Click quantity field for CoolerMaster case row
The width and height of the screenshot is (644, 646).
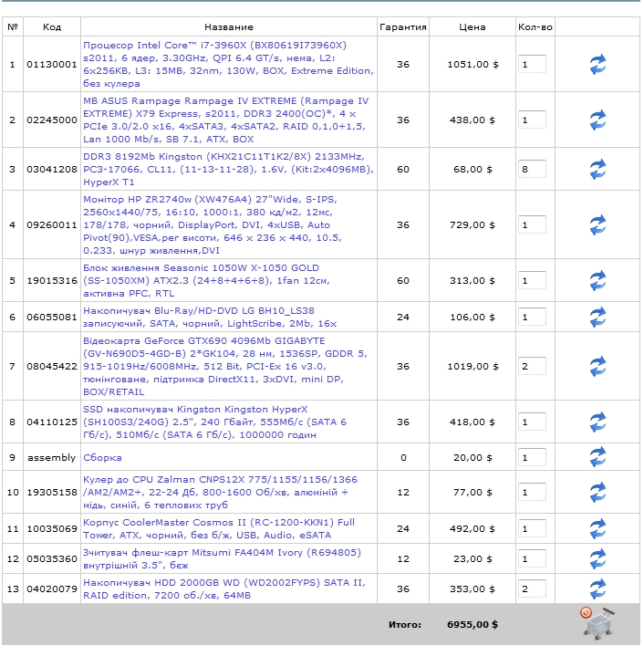(532, 528)
